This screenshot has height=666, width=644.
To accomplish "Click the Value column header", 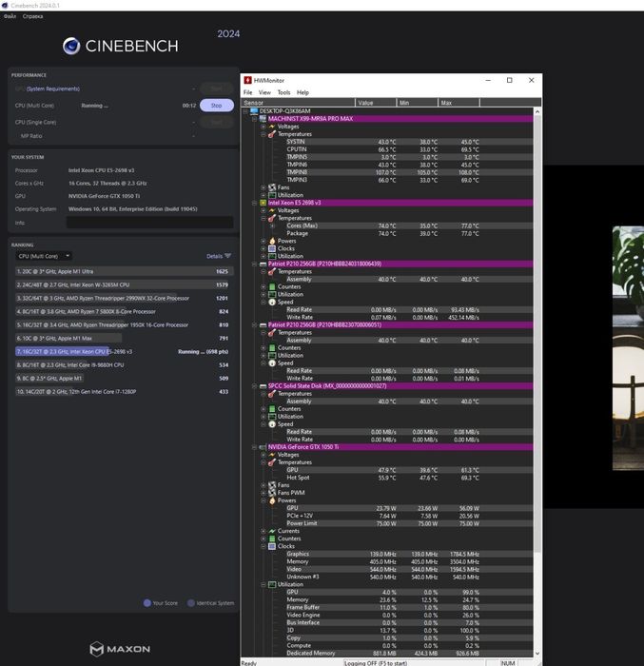I will point(376,103).
